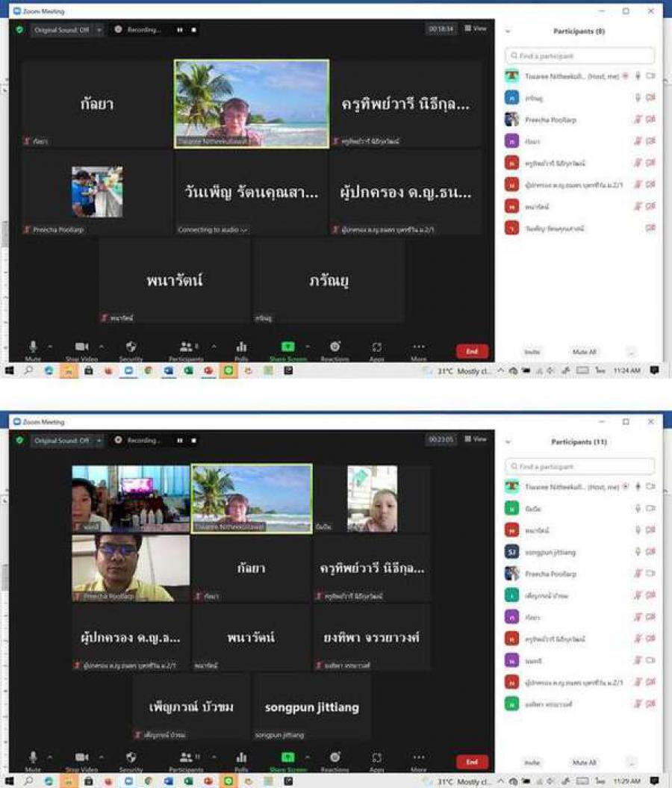This screenshot has width=672, height=788.
Task: Collapse the Participants (11) panel chevron
Action: tap(508, 442)
